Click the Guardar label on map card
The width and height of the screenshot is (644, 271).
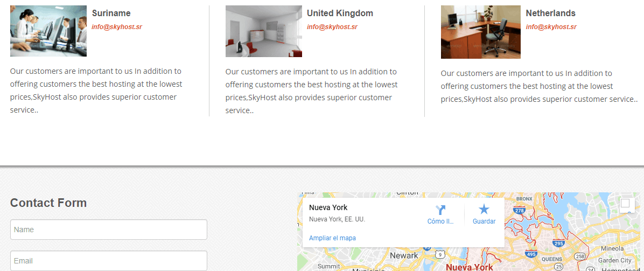[x=484, y=221]
